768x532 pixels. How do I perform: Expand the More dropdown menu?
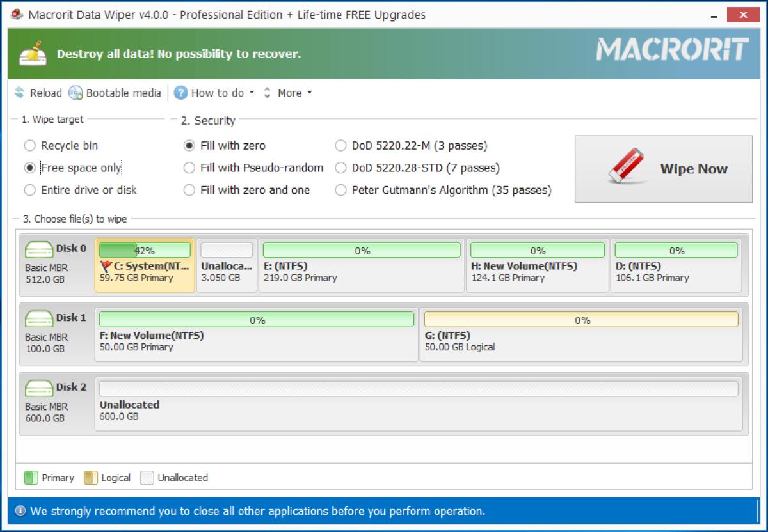tap(289, 93)
